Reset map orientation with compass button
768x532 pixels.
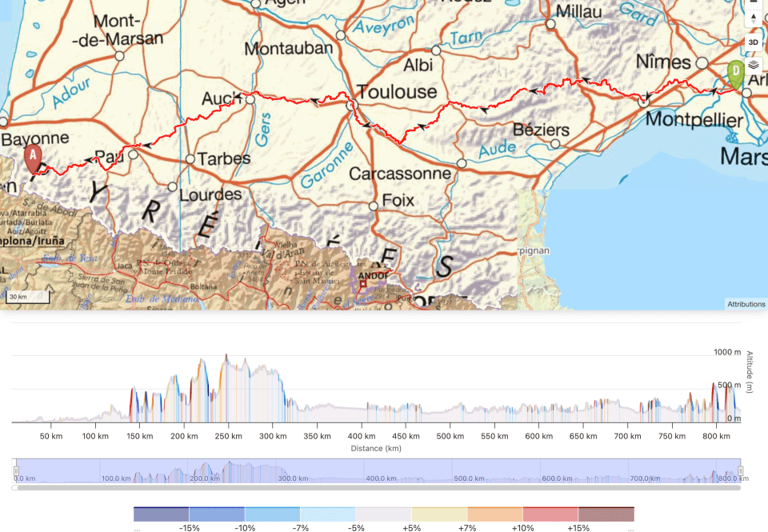coord(753,19)
